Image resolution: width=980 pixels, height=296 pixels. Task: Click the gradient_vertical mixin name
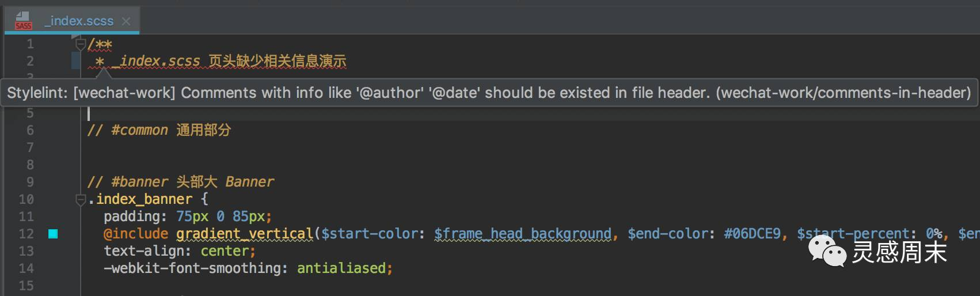point(245,234)
